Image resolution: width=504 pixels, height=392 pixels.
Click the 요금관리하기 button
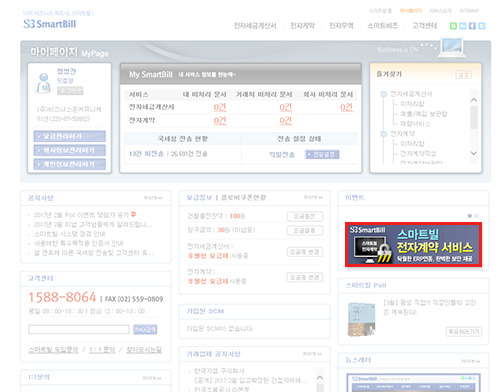tap(70, 136)
